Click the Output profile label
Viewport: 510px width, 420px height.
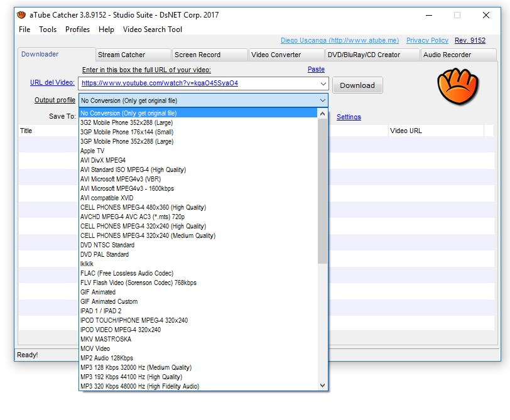point(55,100)
